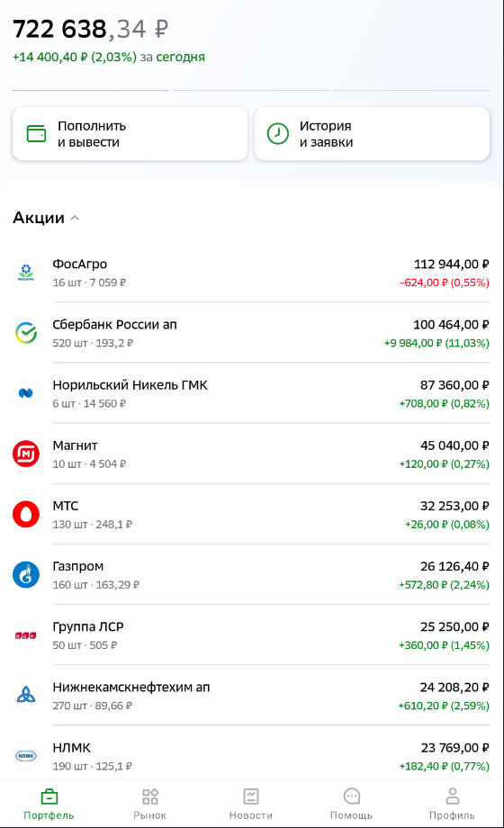Tap the Акции section heading
Viewport: 504px width, 828px height.
click(39, 218)
